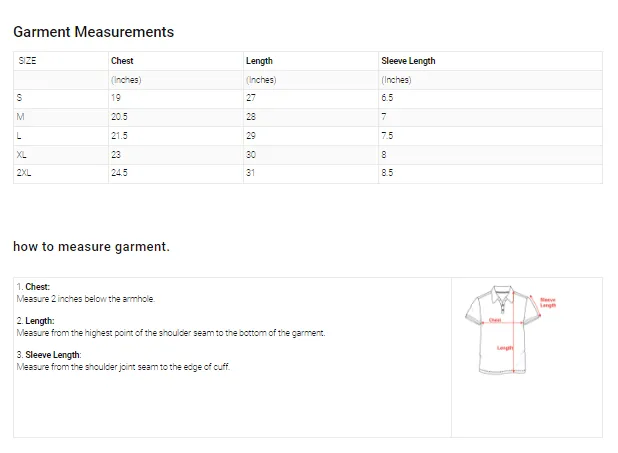Click the "1. Chest:" instruction title
618x453 pixels.
[34, 287]
